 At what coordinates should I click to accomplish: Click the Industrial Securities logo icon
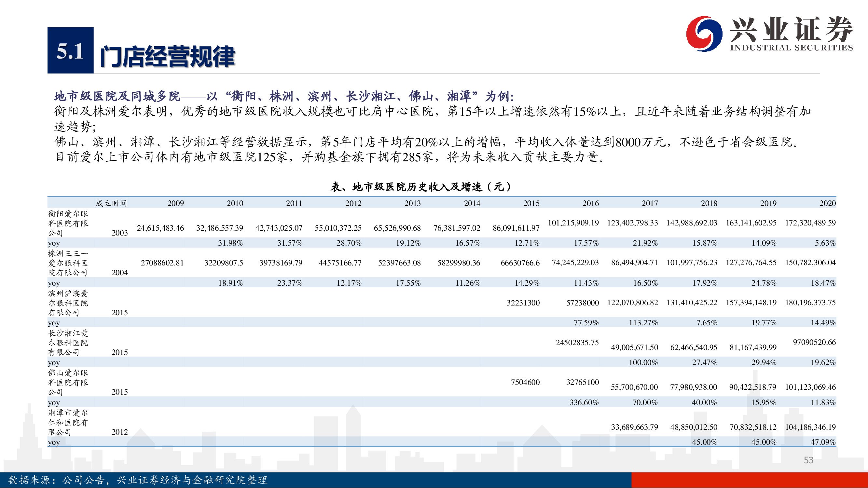tap(704, 34)
